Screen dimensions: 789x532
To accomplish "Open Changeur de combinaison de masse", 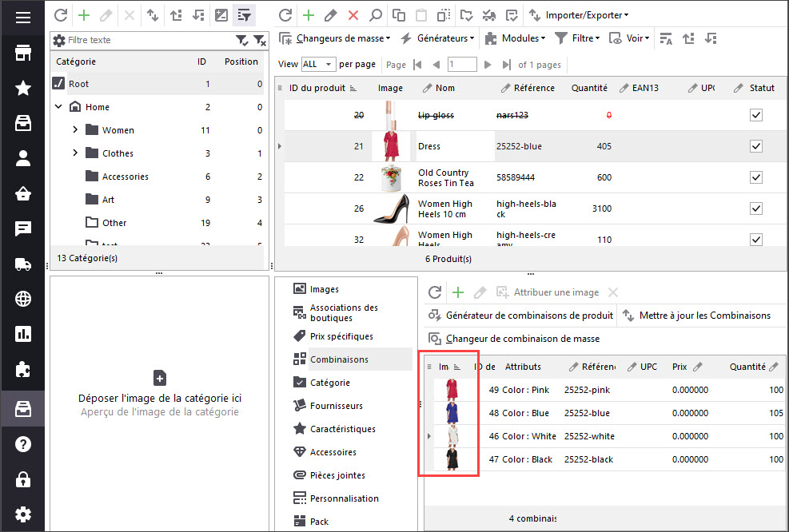I will click(514, 339).
